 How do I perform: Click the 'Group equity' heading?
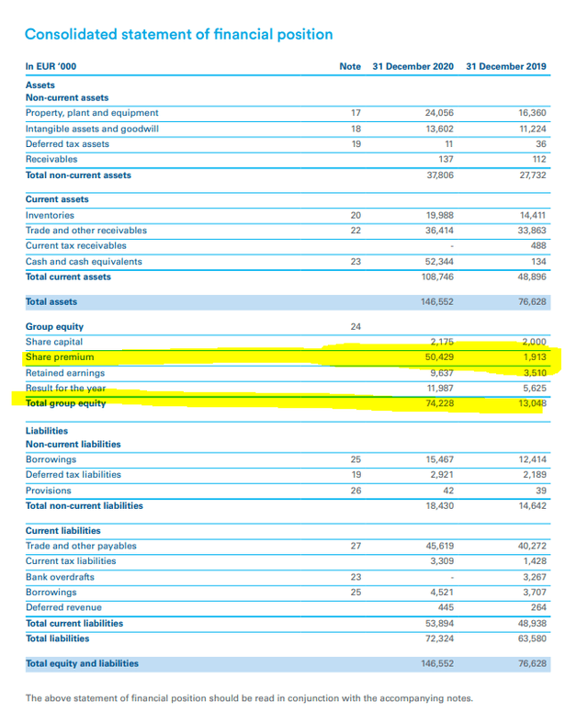tap(54, 327)
